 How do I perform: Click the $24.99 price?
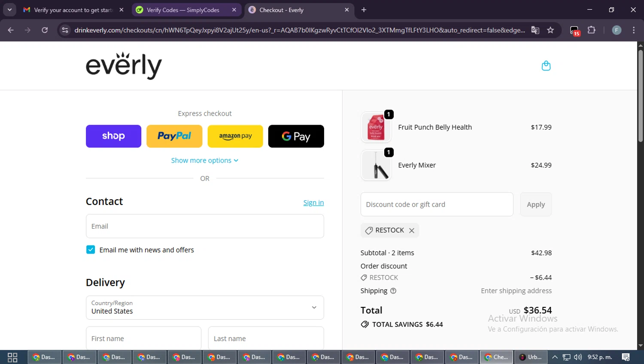[x=541, y=165]
